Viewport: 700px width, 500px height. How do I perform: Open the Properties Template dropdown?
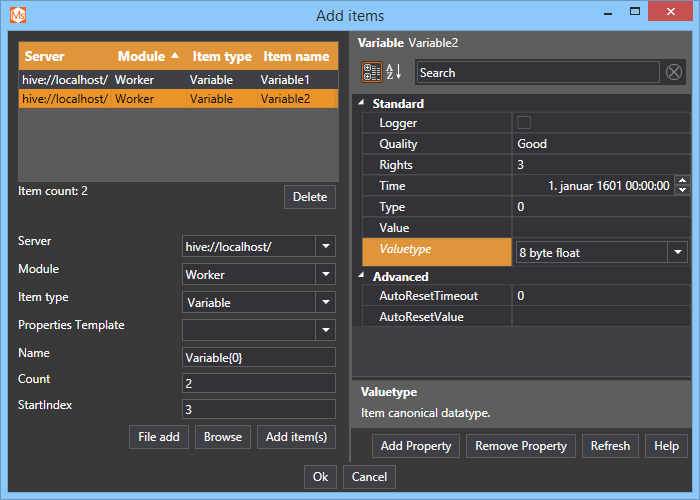pos(326,330)
